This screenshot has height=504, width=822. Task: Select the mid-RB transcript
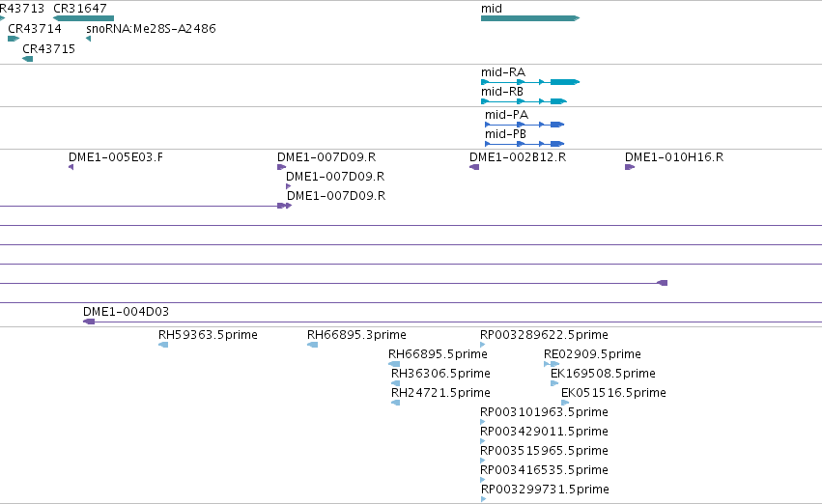coord(524,101)
